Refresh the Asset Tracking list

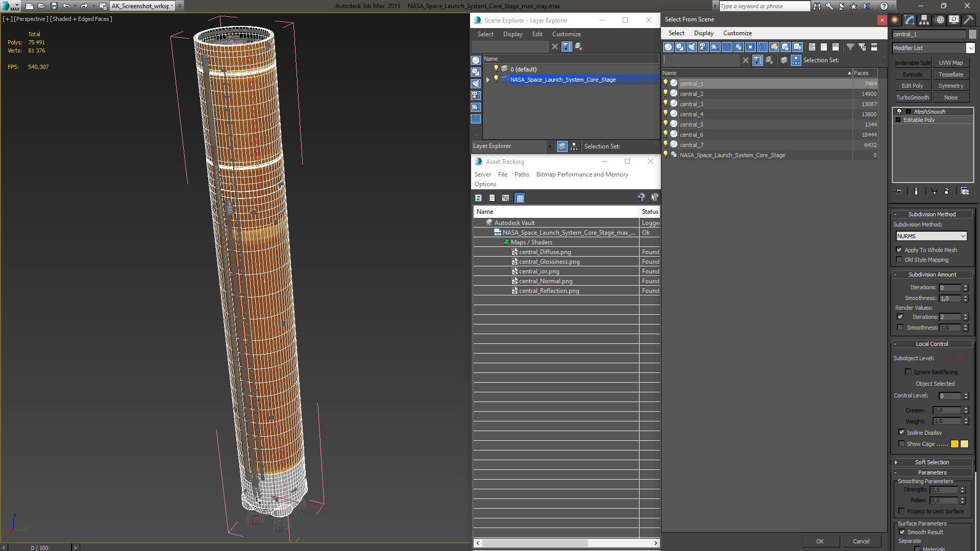coord(478,198)
